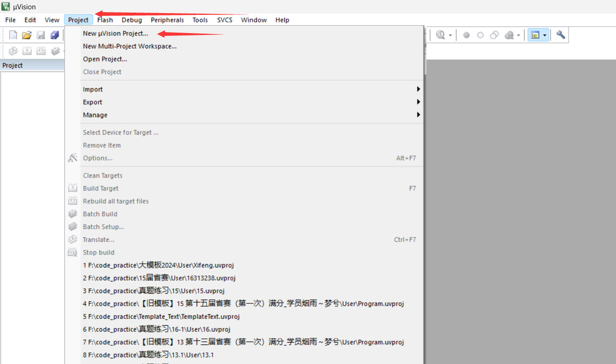Click the Rebuild toolbar icon in the second toolbar row
The image size is (616, 364).
click(41, 51)
